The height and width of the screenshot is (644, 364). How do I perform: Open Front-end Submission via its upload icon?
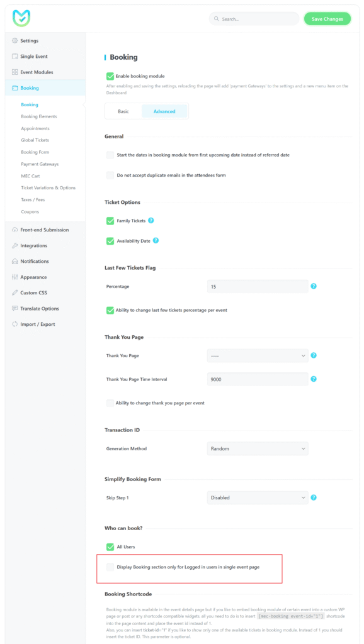coord(15,230)
